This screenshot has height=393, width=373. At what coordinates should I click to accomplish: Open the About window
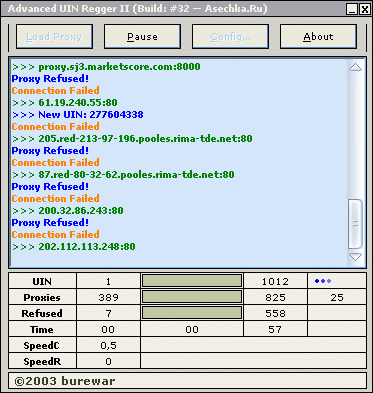coord(318,36)
